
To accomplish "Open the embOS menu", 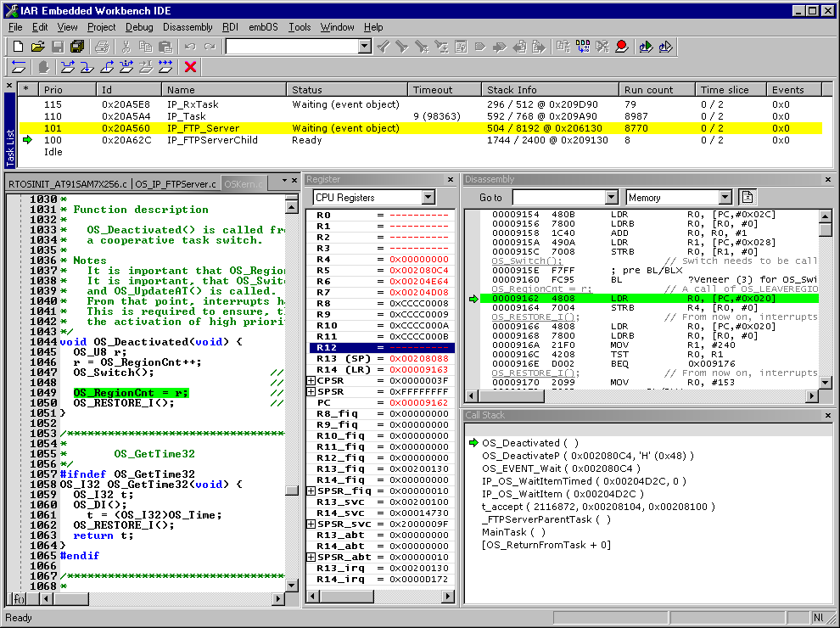I will tap(263, 27).
